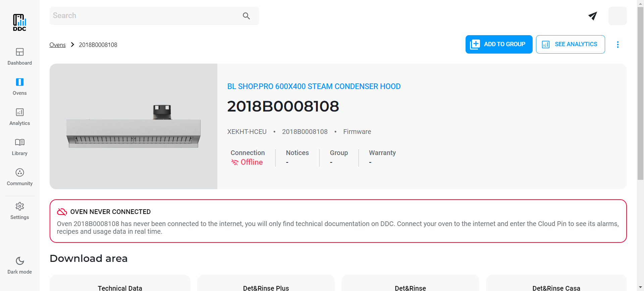This screenshot has height=291, width=644.
Task: Click the ADD TO GROUP button
Action: 499,44
